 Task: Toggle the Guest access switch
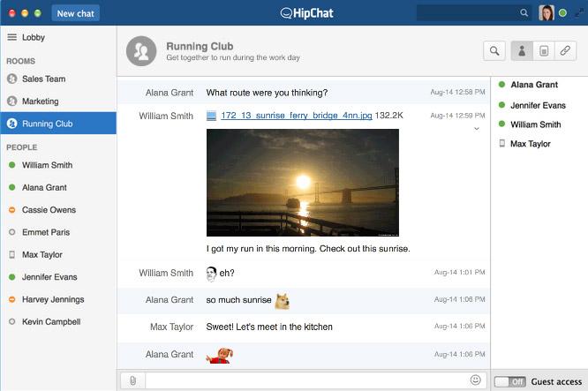pyautogui.click(x=508, y=381)
